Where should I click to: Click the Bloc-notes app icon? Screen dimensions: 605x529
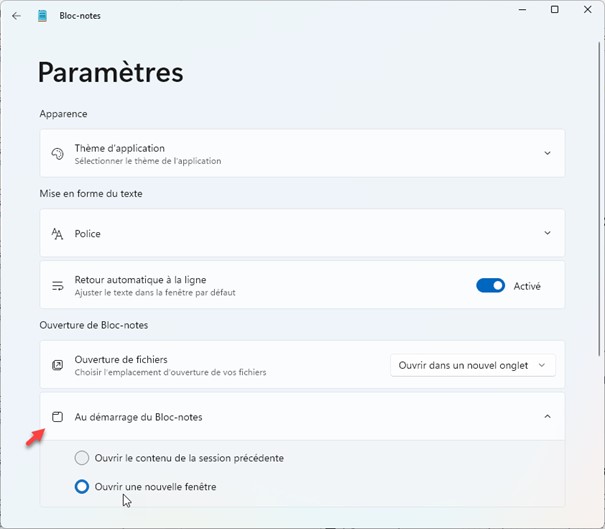(x=42, y=16)
